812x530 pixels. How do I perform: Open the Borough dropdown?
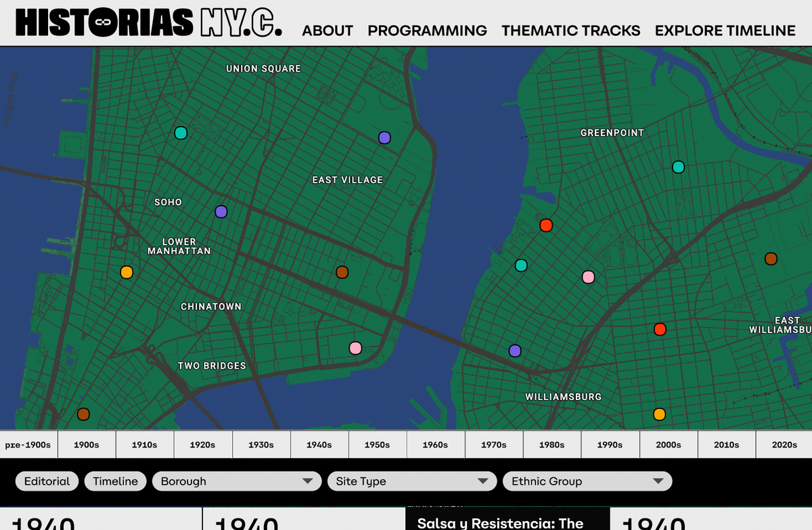click(237, 481)
